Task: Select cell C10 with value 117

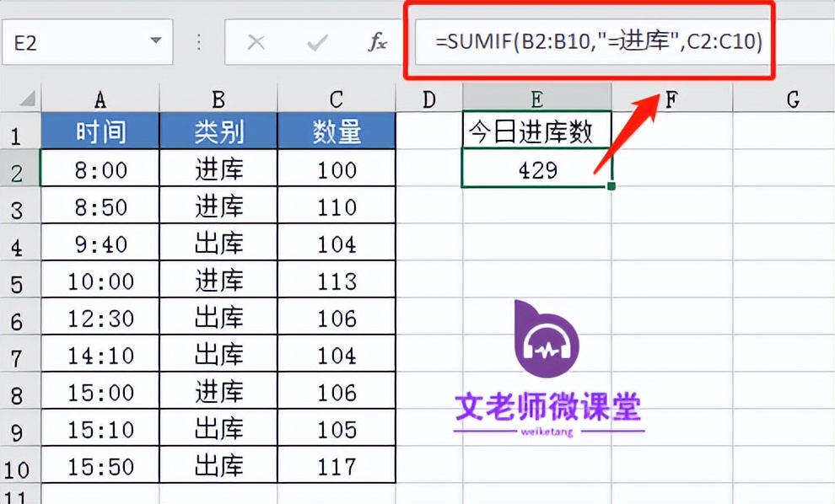Action: click(x=336, y=465)
